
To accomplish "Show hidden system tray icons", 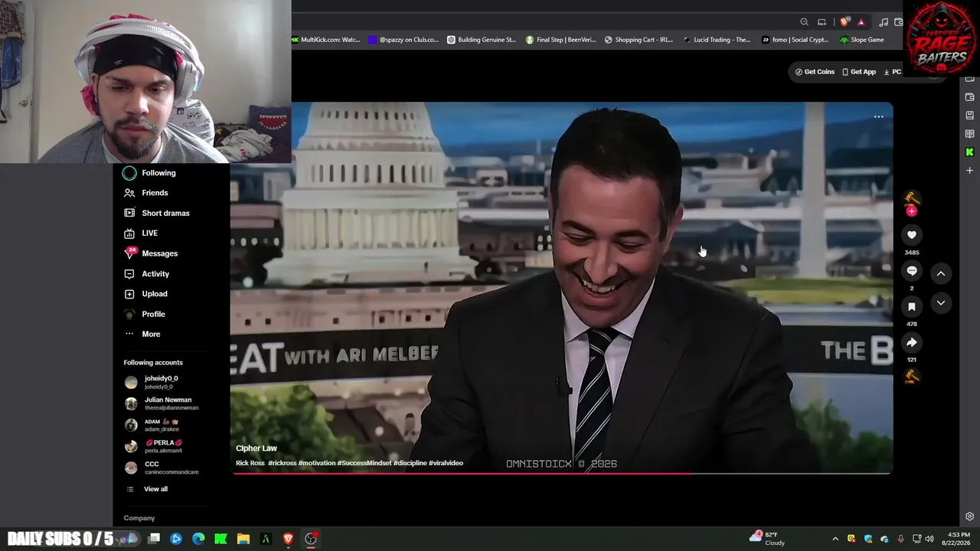I will (x=835, y=539).
